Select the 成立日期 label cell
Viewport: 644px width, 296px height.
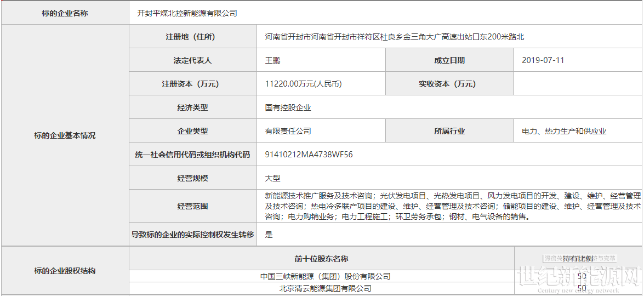449,60
